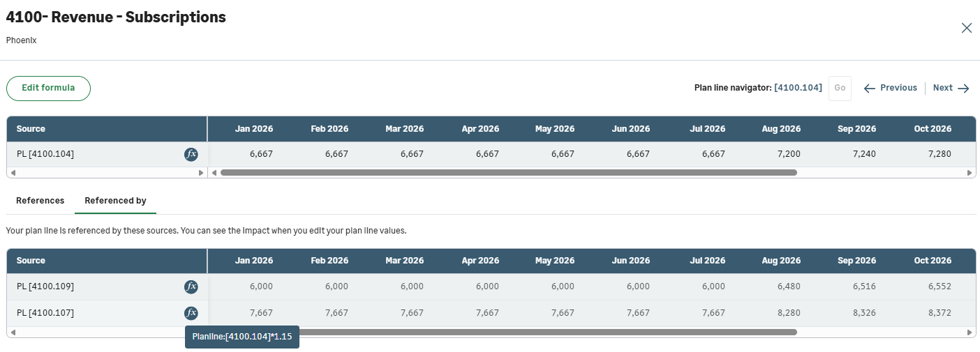Click the fx icon in PL [4100.107] row
This screenshot has height=352, width=980.
[191, 313]
